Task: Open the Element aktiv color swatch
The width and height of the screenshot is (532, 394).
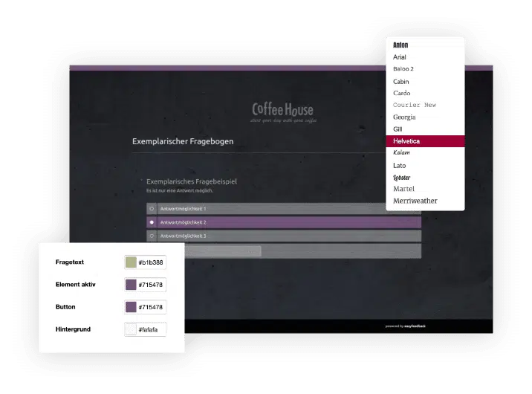Action: (131, 285)
